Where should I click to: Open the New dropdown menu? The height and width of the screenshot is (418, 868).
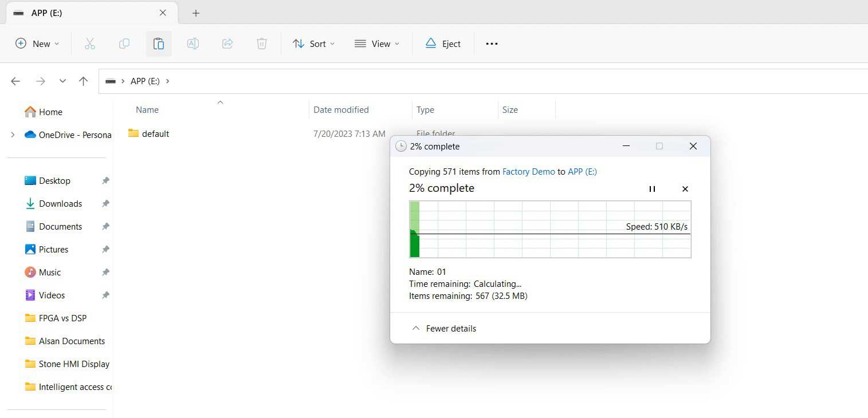[37, 44]
